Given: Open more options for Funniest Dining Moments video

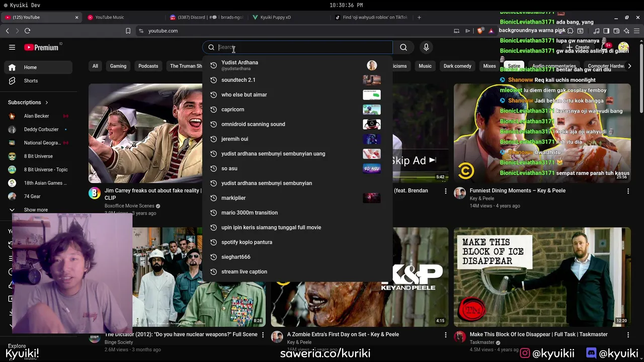Looking at the screenshot, I should coord(628,191).
